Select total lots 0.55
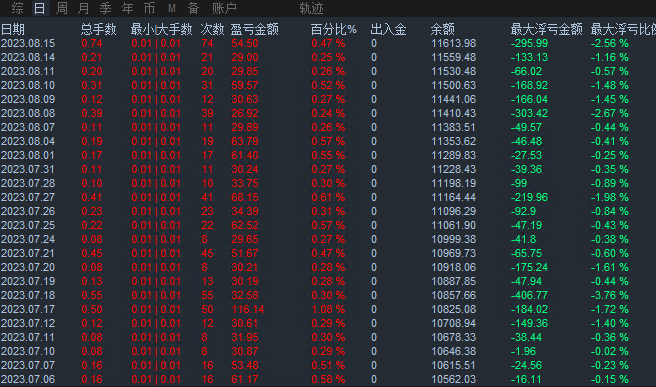 coord(92,295)
